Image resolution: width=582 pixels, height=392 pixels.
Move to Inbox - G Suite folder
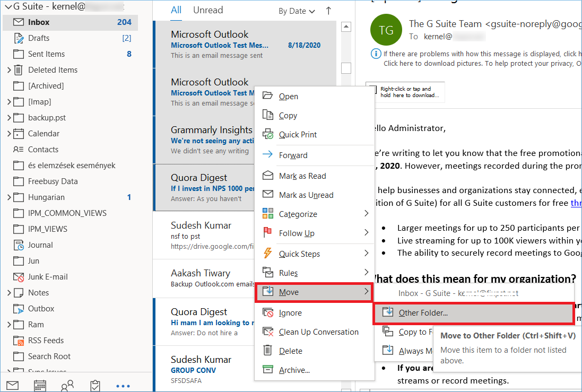click(474, 293)
